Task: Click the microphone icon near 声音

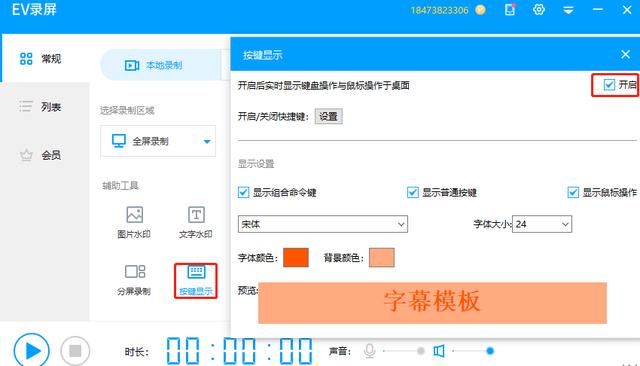Action: (369, 351)
